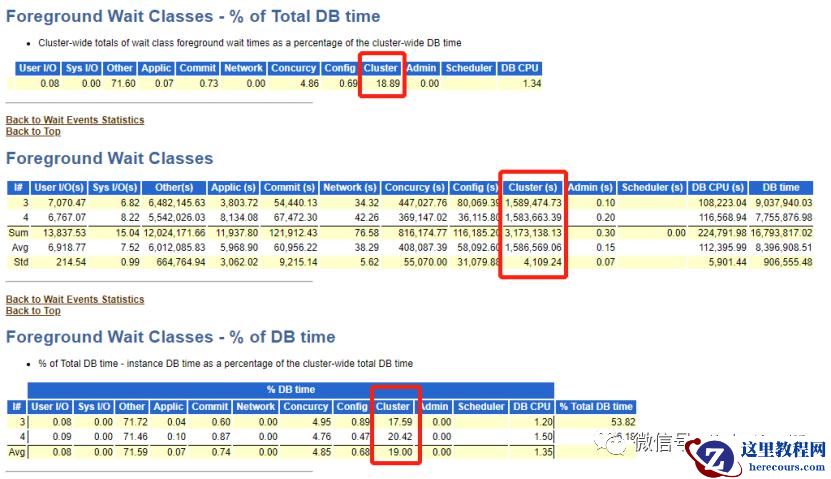Viewport: 831px width, 479px height.
Task: Select the 'Commit (s)' column header
Action: (289, 188)
